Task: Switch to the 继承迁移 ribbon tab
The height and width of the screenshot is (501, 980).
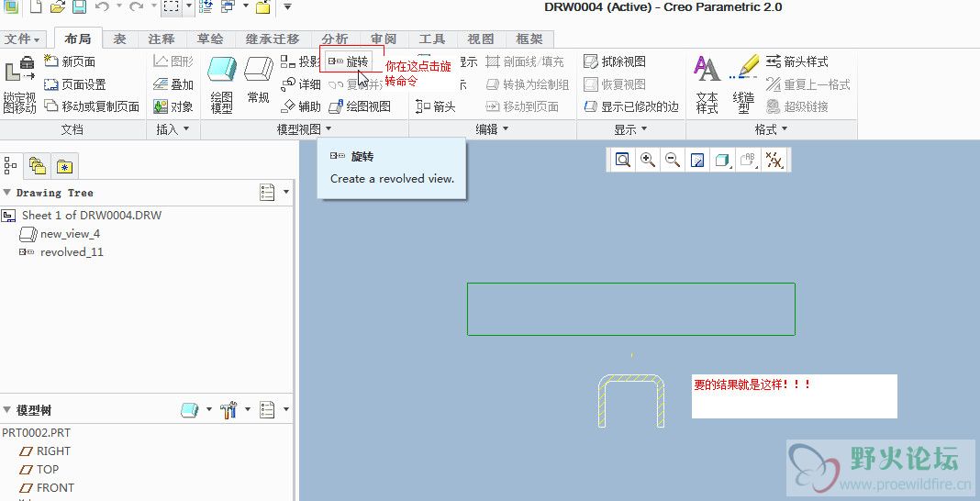Action: (x=273, y=39)
